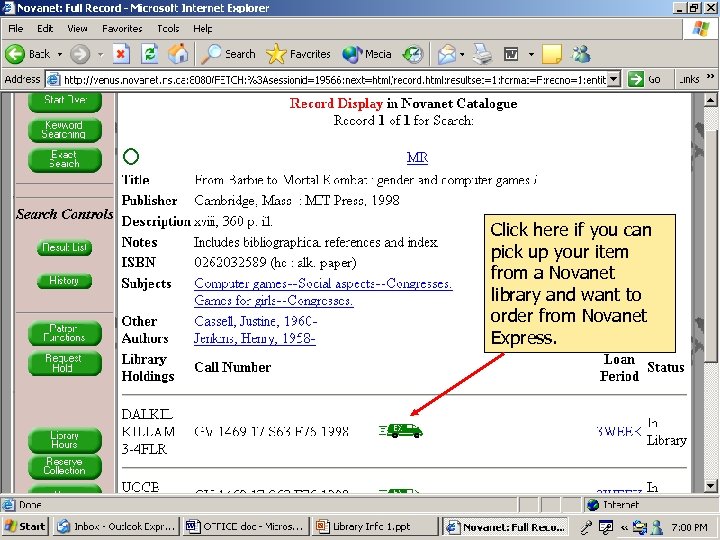The height and width of the screenshot is (540, 720).
Task: Click the Novanet Express van for DALKL KILLAM
Action: pos(401,430)
